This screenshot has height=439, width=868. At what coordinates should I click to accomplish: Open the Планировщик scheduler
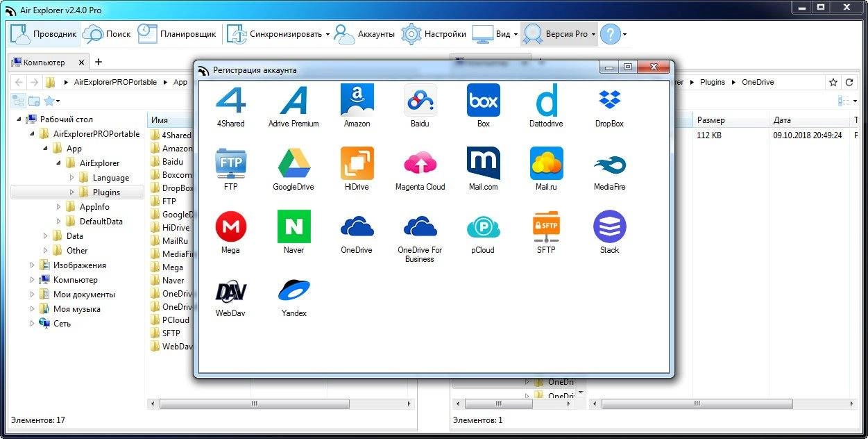[x=176, y=33]
